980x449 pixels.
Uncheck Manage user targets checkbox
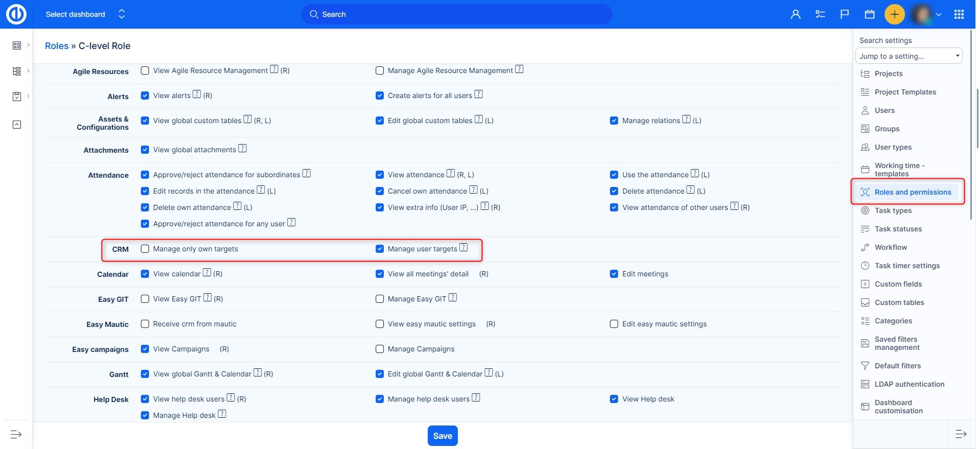[380, 249]
